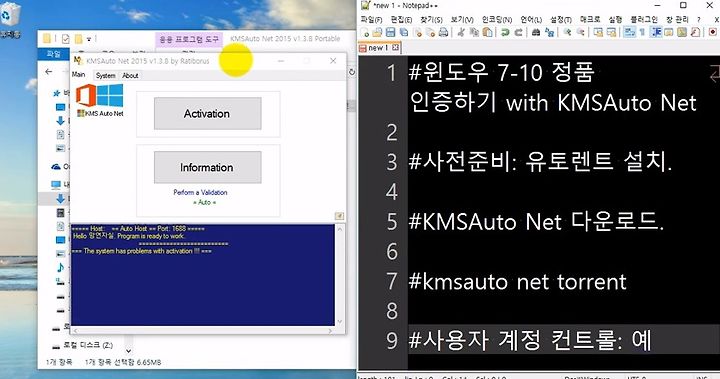
Task: Open the 편집(E) menu
Action: [x=401, y=19]
